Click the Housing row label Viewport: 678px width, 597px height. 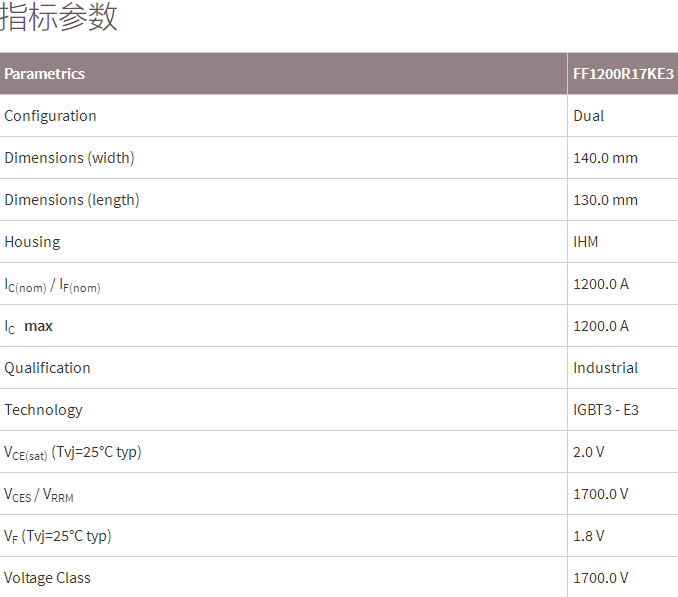[32, 242]
